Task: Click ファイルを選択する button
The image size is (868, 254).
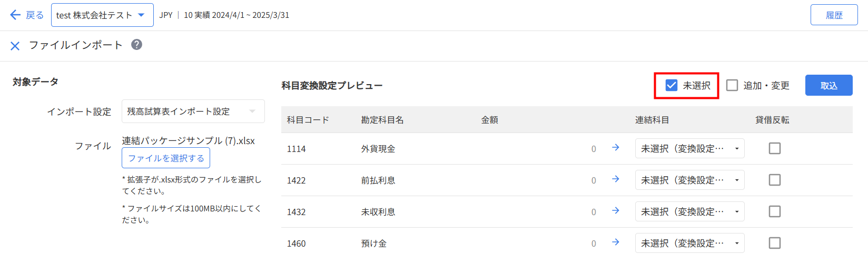Action: tap(166, 158)
